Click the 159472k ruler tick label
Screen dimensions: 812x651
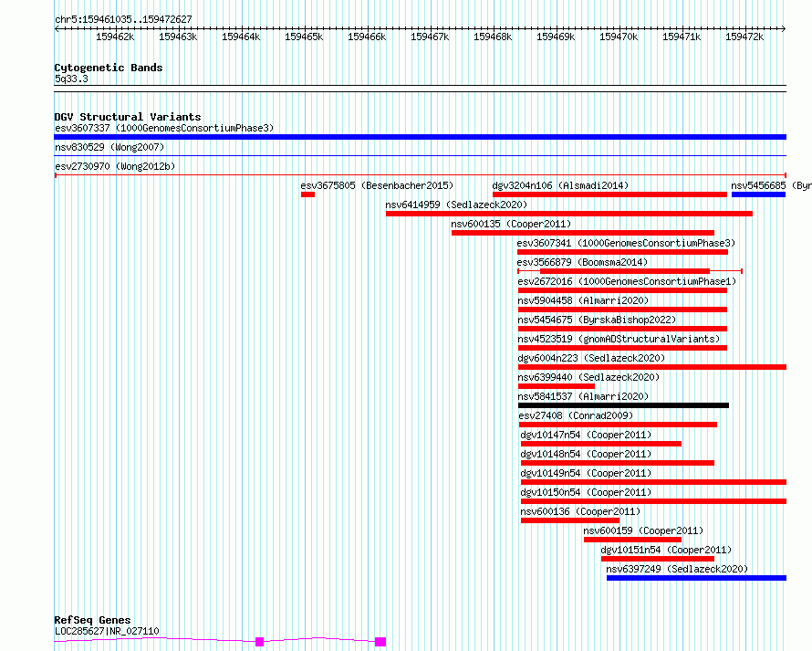pyautogui.click(x=744, y=37)
